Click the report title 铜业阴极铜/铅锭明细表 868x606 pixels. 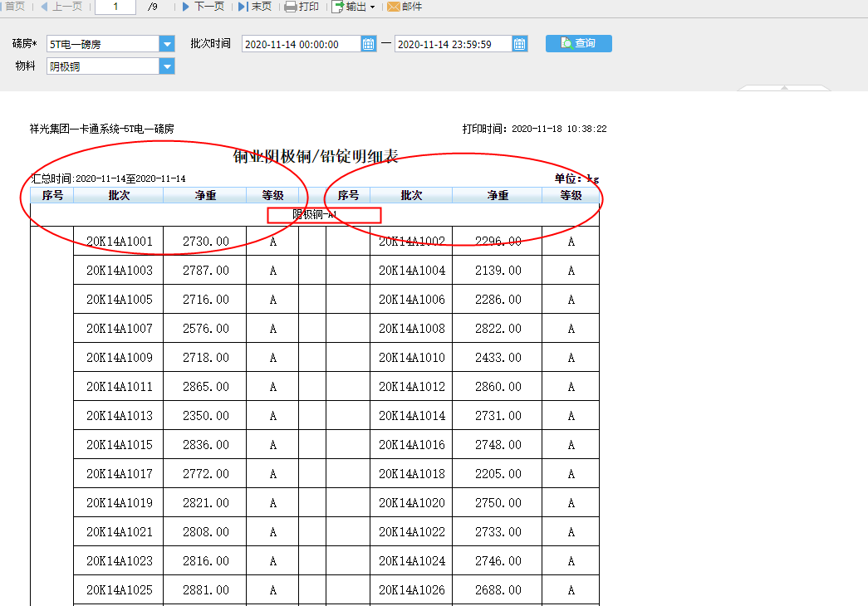316,156
